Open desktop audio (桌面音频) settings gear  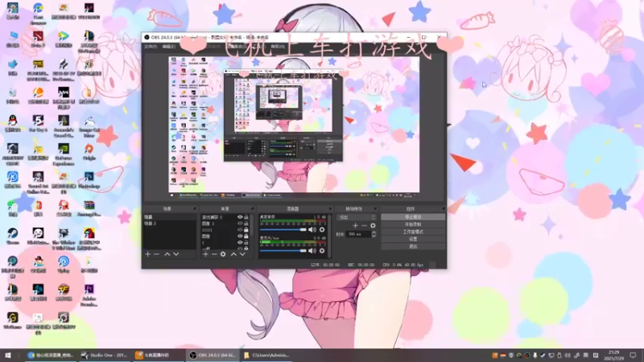(322, 230)
